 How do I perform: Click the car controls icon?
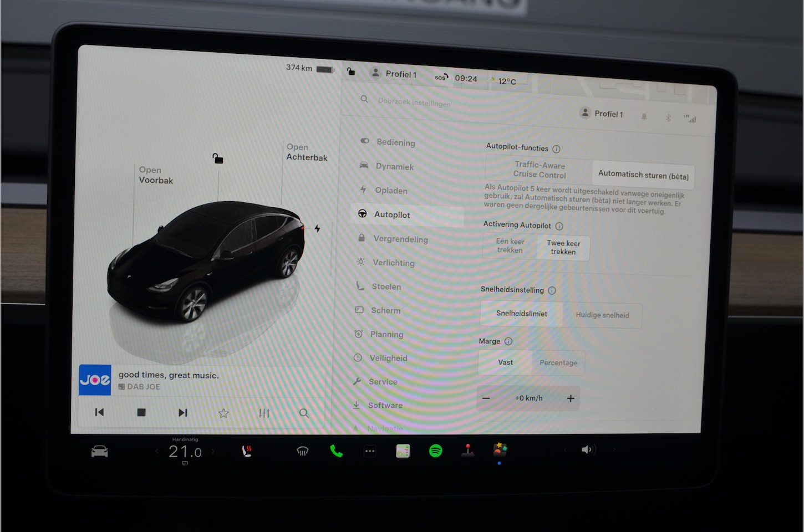[100, 452]
